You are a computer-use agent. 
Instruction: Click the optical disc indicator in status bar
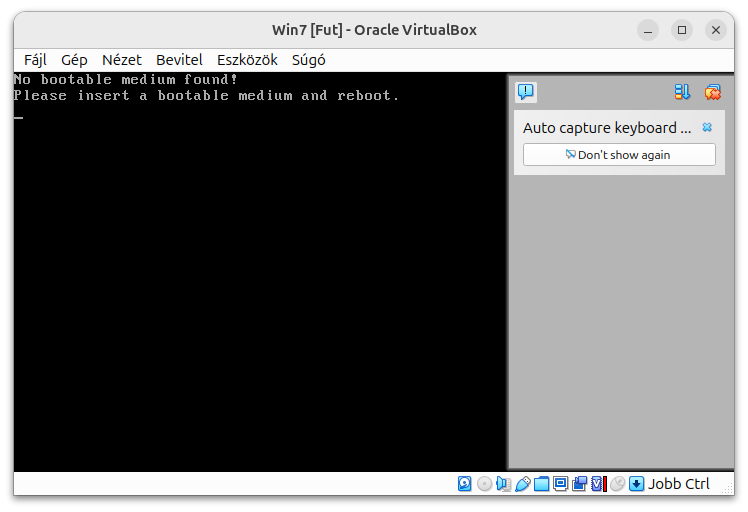(485, 484)
